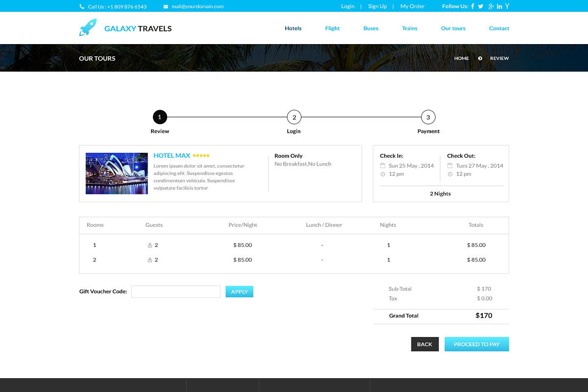
Task: Click the Tax $ 0.00 value
Action: [x=485, y=298]
